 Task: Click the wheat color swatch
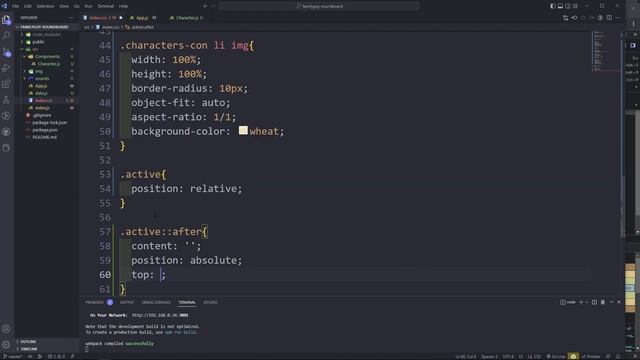[x=243, y=130]
